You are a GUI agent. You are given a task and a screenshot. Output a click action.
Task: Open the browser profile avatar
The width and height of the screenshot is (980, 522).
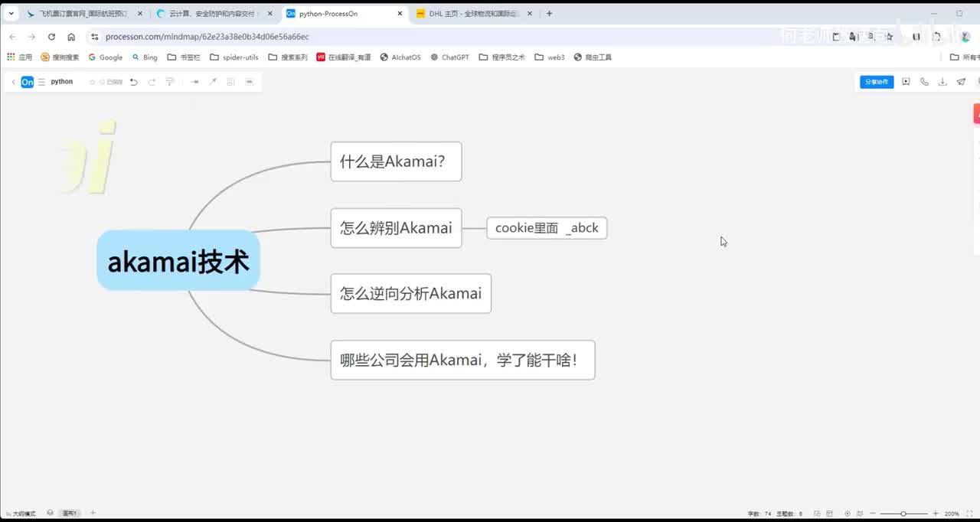click(965, 37)
